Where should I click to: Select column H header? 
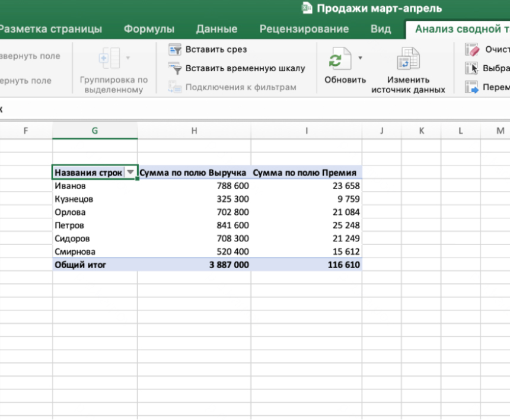tap(194, 131)
